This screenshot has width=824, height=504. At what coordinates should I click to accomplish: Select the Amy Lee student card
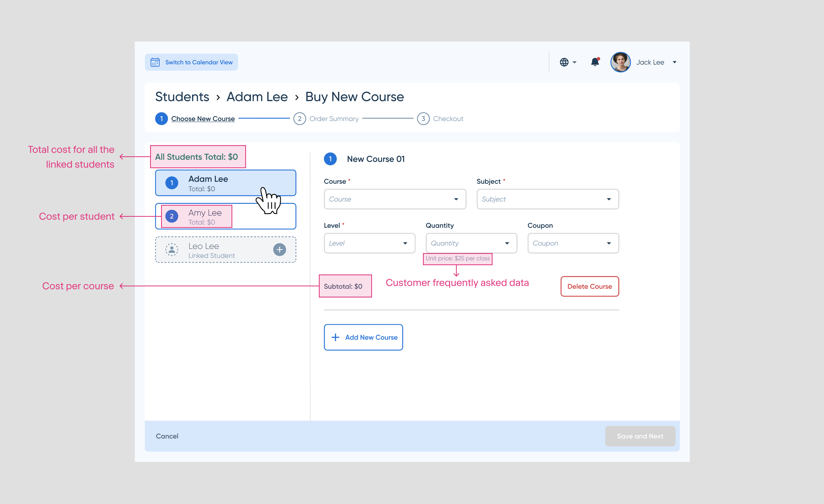click(x=226, y=216)
